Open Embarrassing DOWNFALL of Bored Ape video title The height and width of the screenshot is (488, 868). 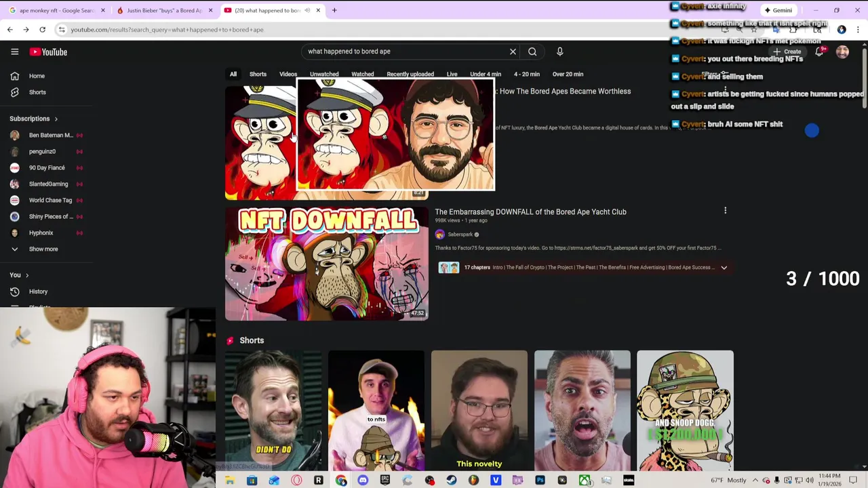(530, 211)
